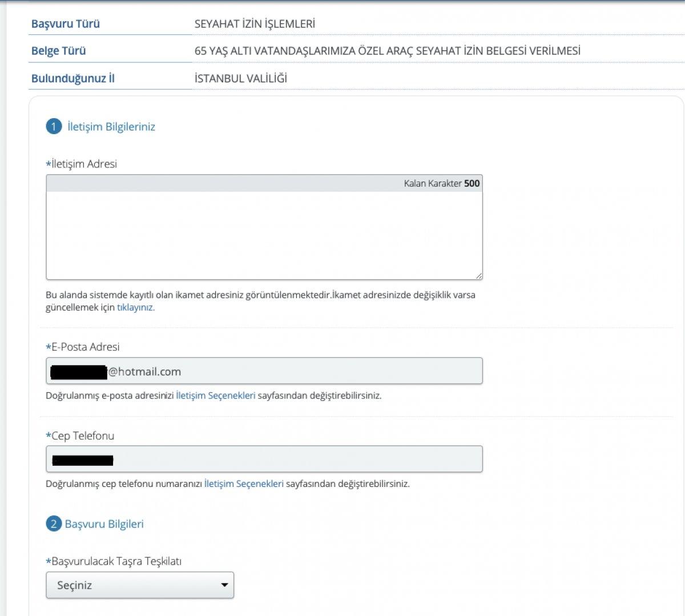Click the address text area resize handle
Screen dimensions: 685x616
pos(478,276)
